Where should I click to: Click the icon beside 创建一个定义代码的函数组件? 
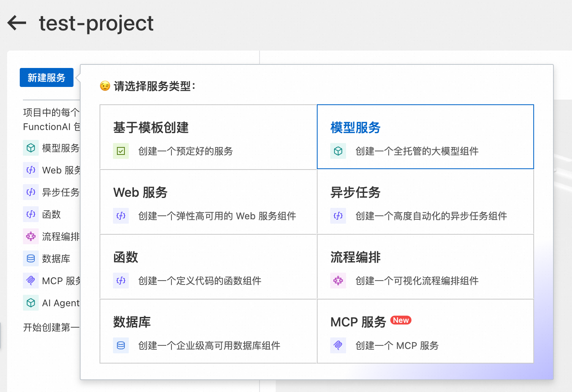coord(121,281)
